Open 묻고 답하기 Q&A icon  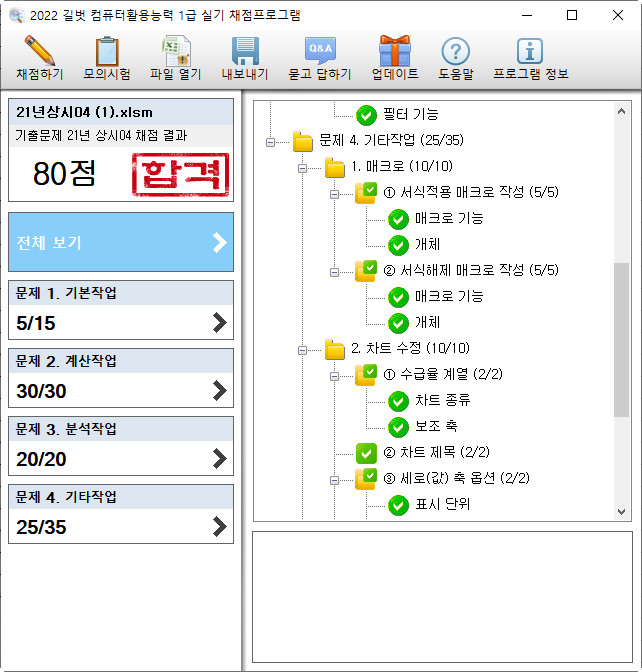(x=320, y=51)
